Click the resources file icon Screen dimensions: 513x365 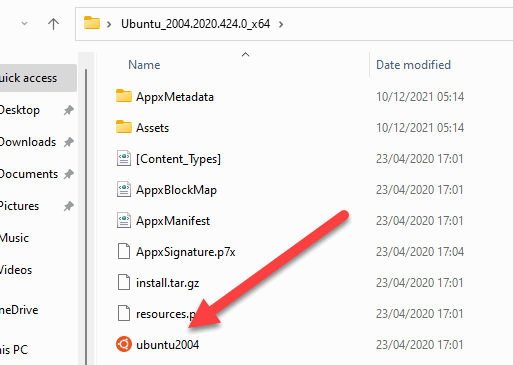tap(124, 313)
